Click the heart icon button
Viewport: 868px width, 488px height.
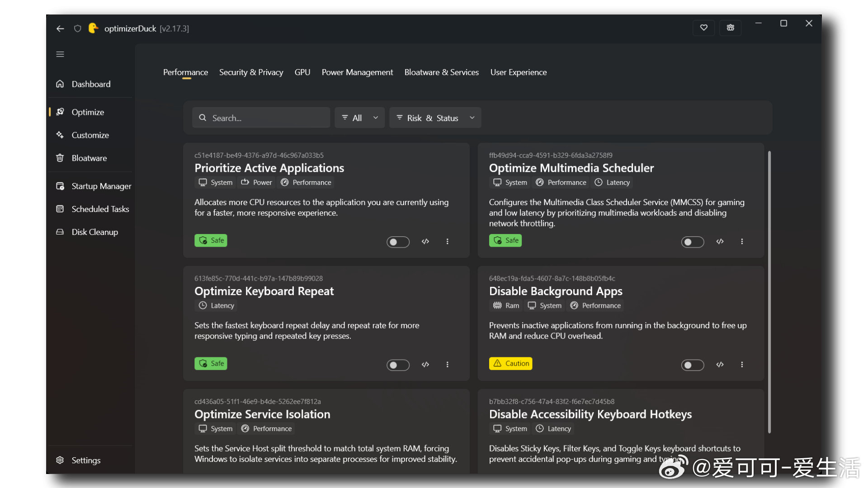(x=703, y=28)
